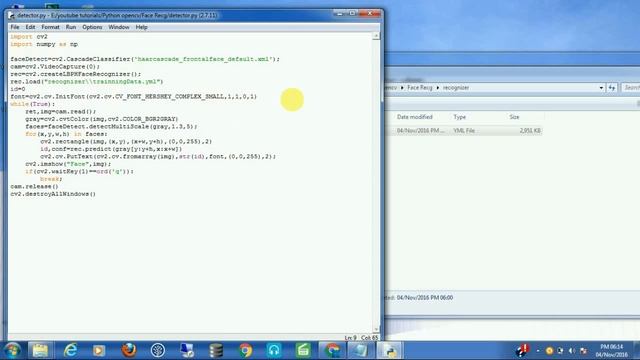
Task: Launch Firefox from the taskbar
Action: point(129,350)
